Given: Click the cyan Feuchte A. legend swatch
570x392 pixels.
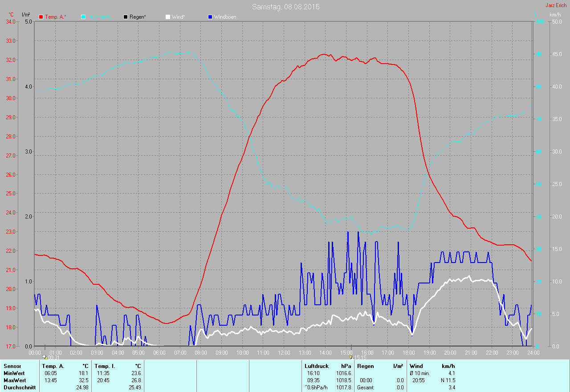Looking at the screenshot, I should pos(83,17).
